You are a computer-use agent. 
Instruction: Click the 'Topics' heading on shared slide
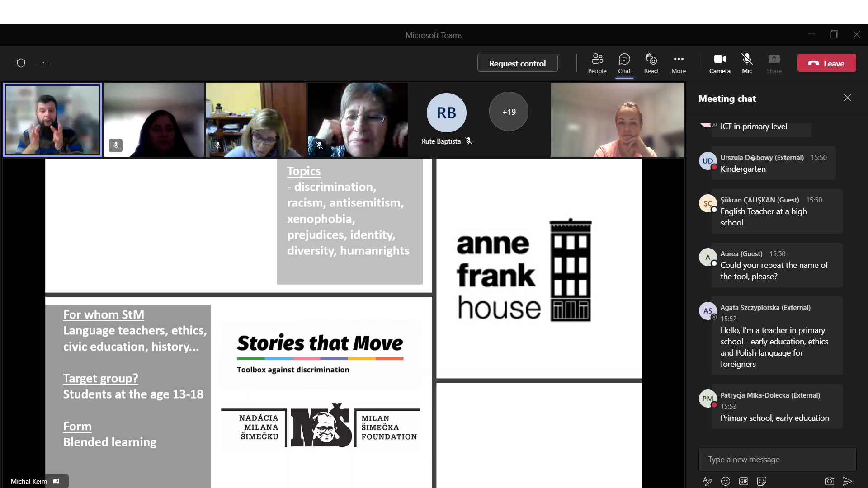coord(304,171)
